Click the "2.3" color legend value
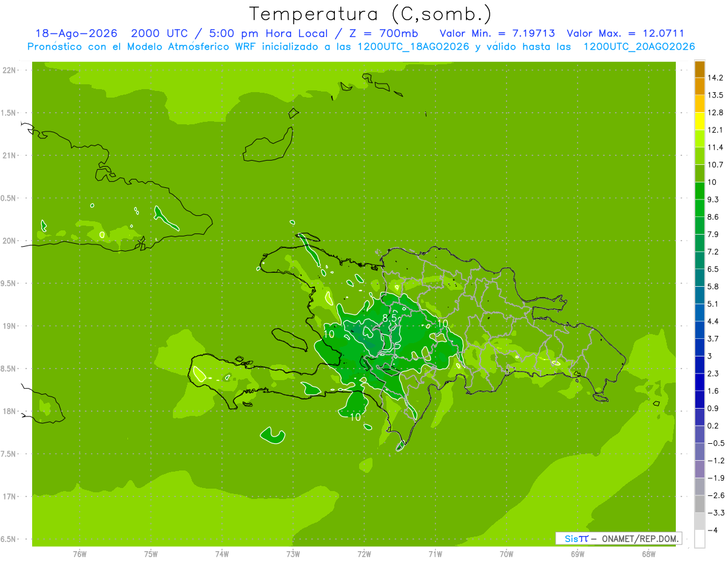The height and width of the screenshot is (562, 728). pos(713,373)
